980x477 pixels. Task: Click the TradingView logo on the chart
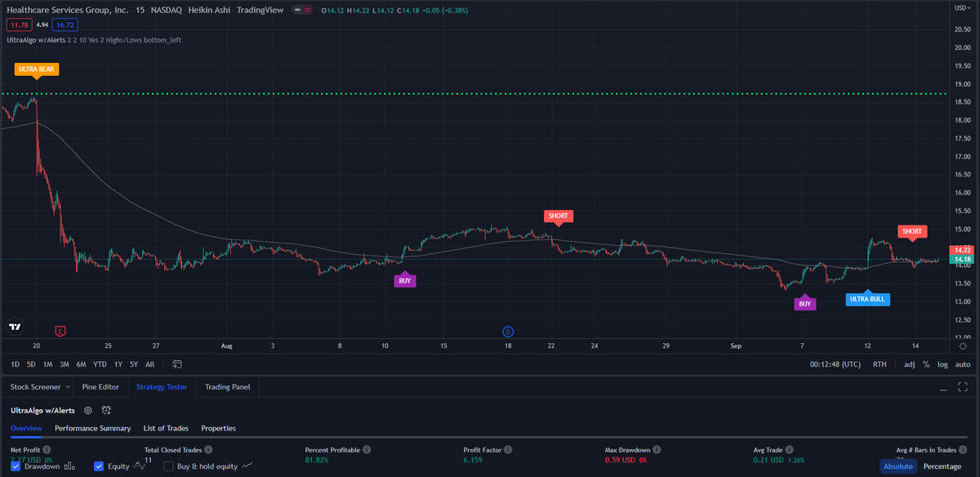(x=15, y=327)
